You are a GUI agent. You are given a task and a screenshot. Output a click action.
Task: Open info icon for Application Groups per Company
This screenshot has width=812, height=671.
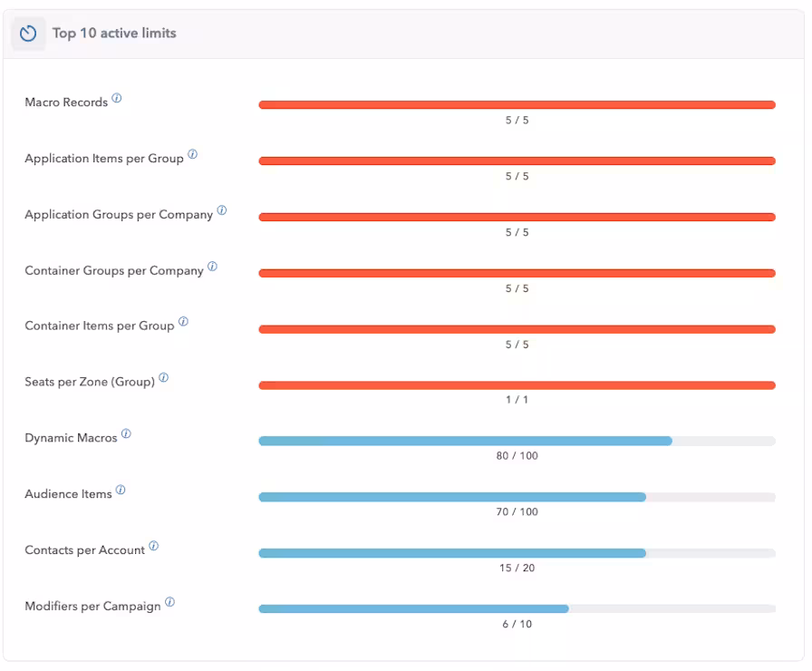[x=222, y=211]
